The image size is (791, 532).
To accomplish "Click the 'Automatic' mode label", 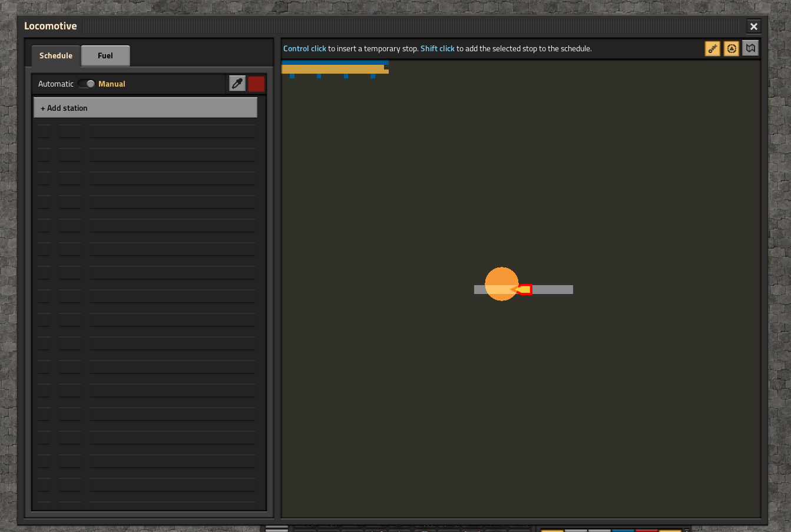I will coord(56,84).
